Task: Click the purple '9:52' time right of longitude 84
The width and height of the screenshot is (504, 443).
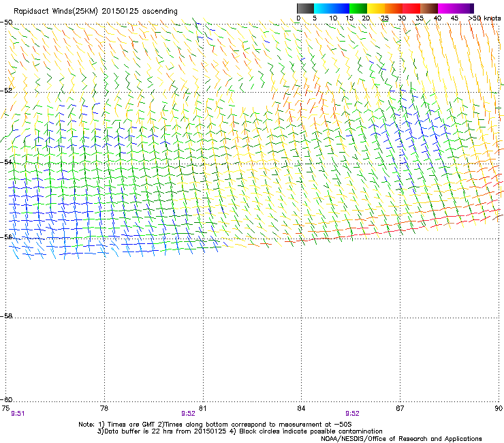Action: click(x=352, y=414)
